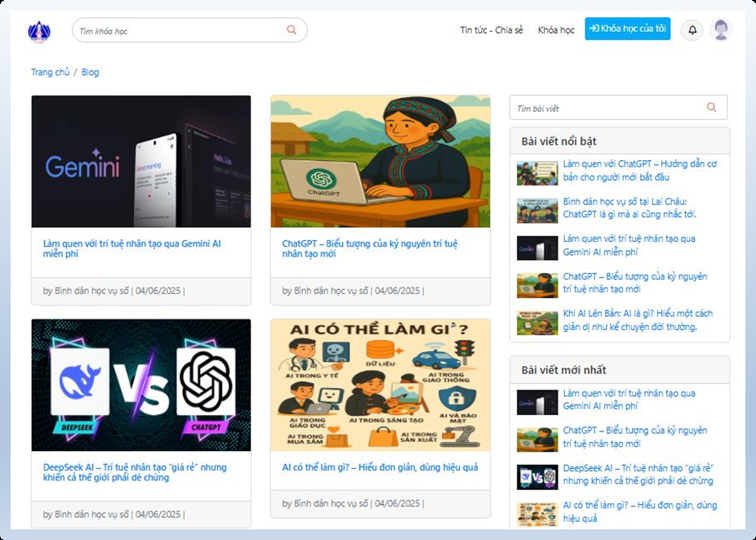Click the 'Blog' breadcrumb link
Image resolution: width=756 pixels, height=540 pixels.
coord(91,73)
